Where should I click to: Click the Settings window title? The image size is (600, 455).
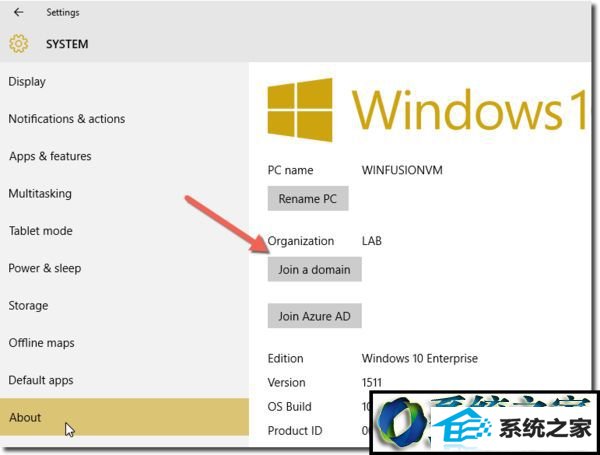click(63, 13)
